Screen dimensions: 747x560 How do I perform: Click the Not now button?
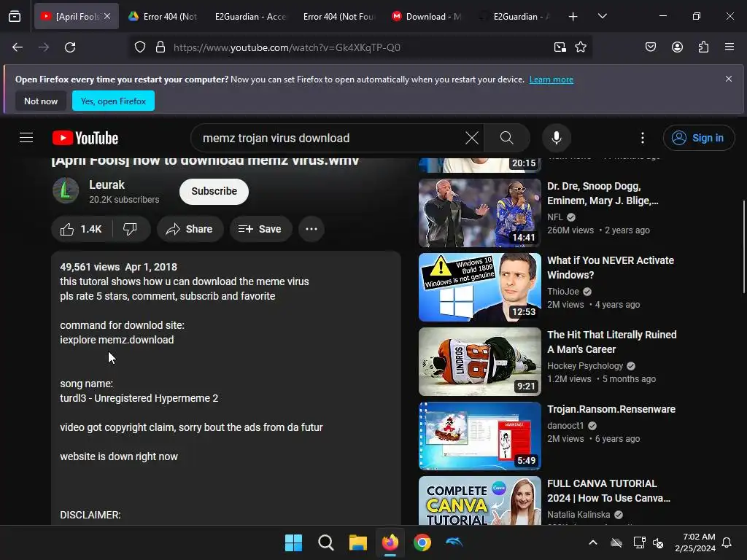coord(41,101)
